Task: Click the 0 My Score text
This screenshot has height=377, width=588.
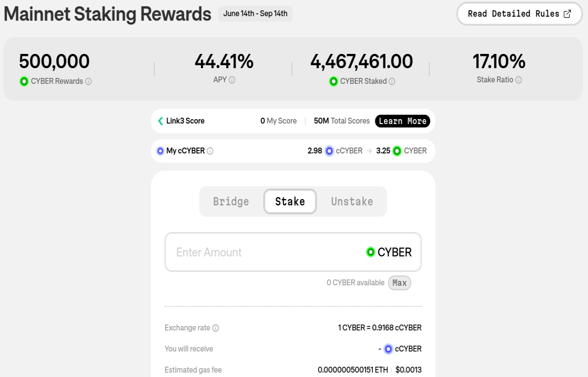Action: coord(278,121)
